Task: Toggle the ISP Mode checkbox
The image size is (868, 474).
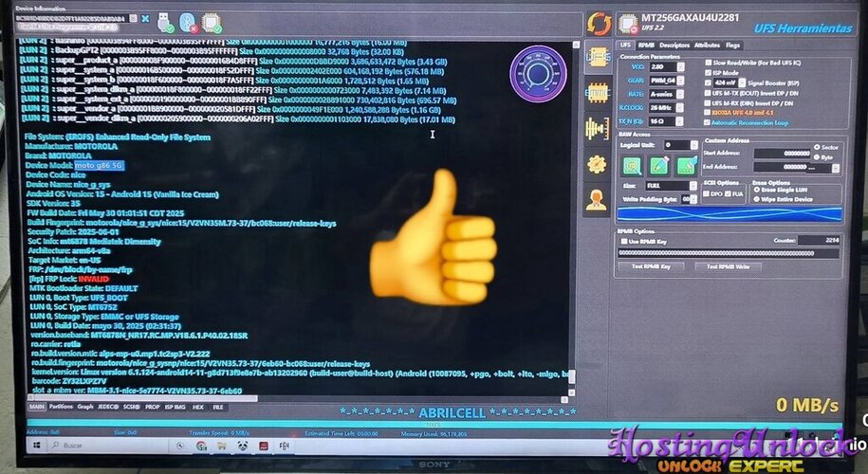Action: [708, 72]
